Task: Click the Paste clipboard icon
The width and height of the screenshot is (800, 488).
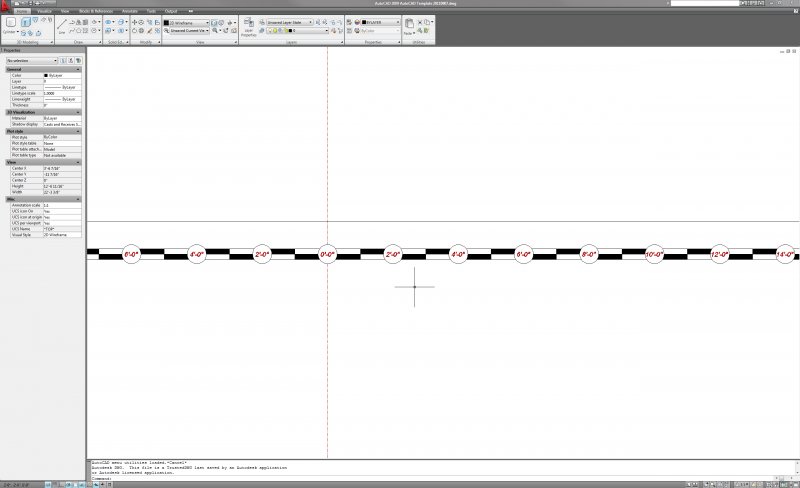Action: (x=409, y=23)
